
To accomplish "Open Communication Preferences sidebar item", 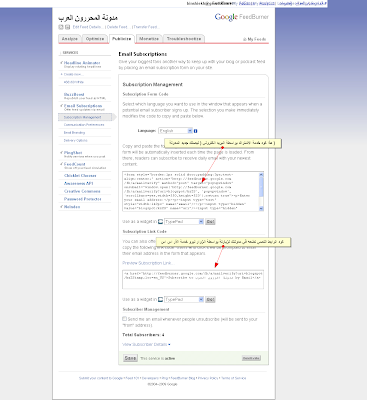I will [84, 125].
